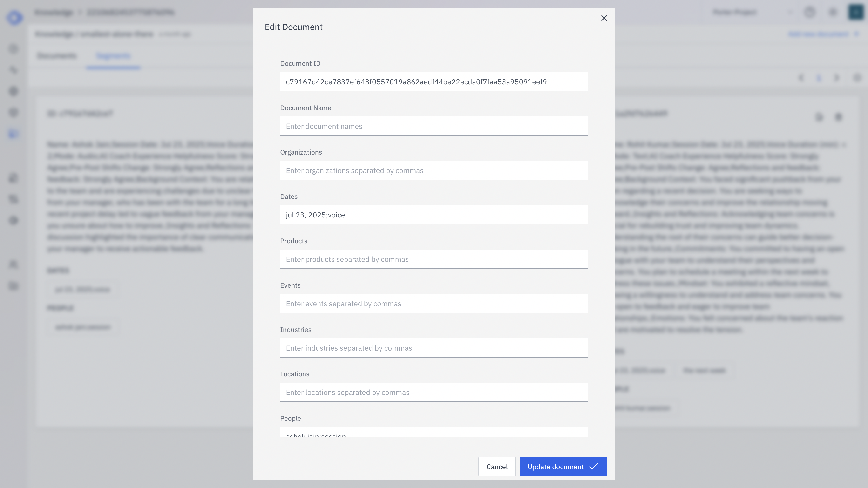
Task: Close the Edit Document dialog with the X
Action: 604,18
